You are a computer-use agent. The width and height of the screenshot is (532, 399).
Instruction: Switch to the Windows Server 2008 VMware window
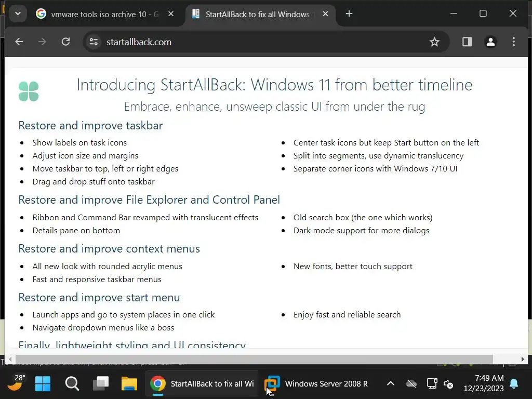tap(317, 384)
